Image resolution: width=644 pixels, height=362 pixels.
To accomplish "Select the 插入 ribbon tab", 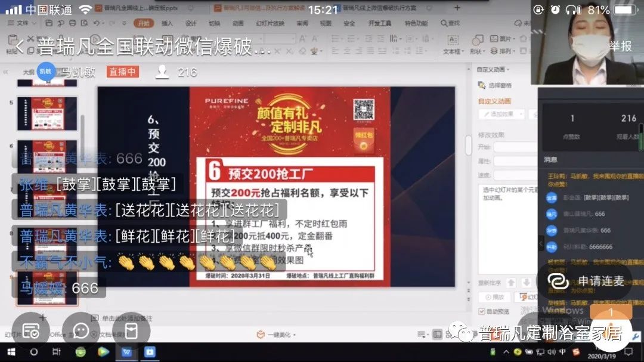I will (x=167, y=23).
